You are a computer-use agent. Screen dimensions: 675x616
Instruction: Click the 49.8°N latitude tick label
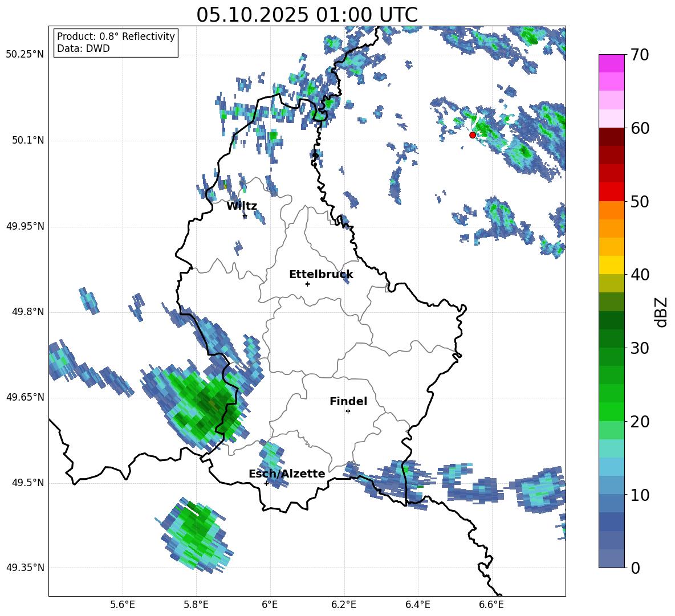[x=27, y=312]
